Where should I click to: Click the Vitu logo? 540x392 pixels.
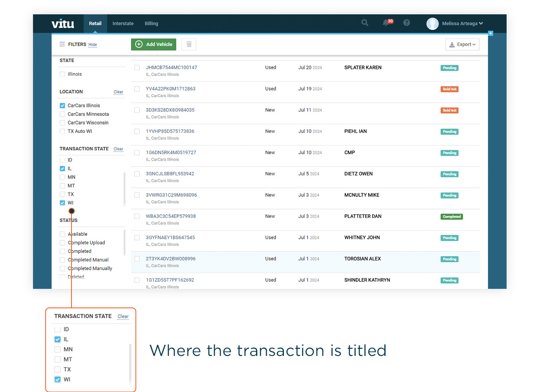click(63, 24)
